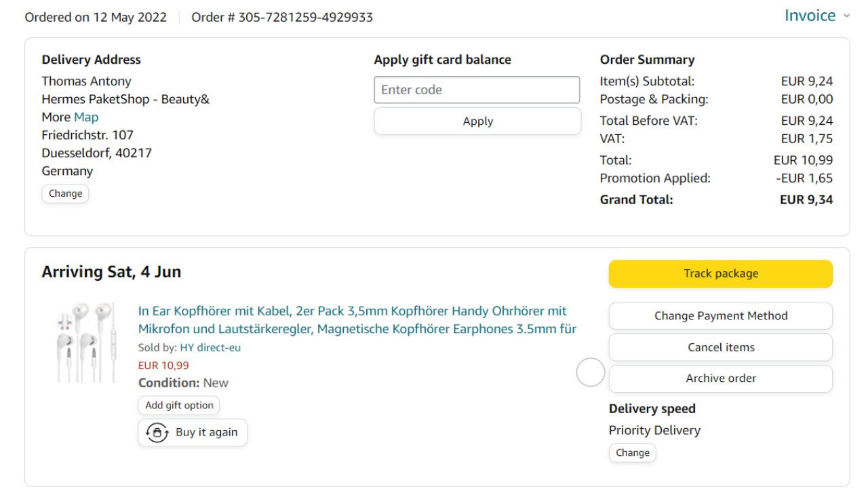Image resolution: width=868 pixels, height=502 pixels.
Task: Visit seller HY direct-eu
Action: [x=210, y=348]
